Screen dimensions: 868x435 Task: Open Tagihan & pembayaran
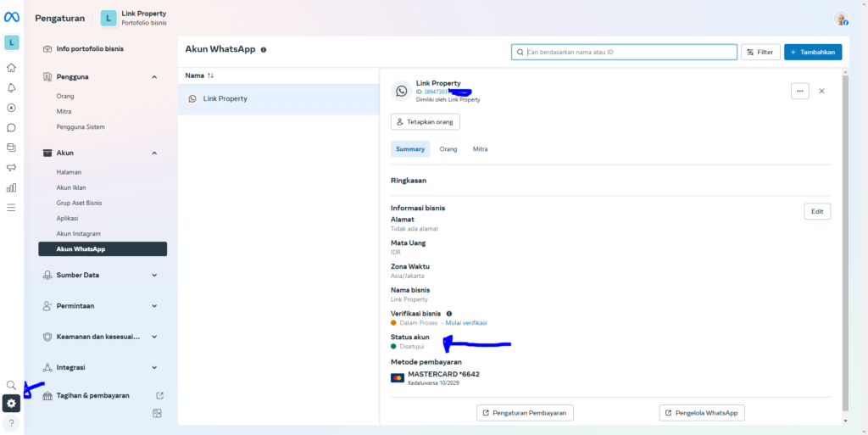point(93,396)
